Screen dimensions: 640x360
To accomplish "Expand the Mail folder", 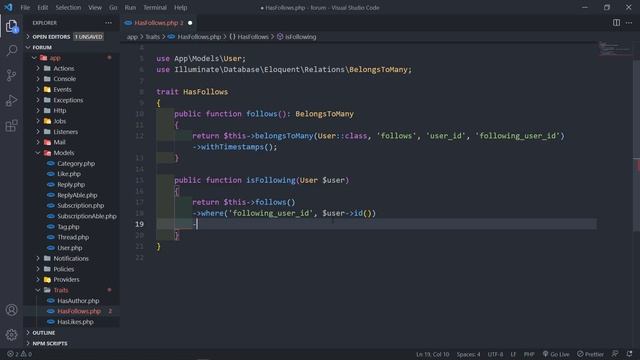I will click(71, 142).
